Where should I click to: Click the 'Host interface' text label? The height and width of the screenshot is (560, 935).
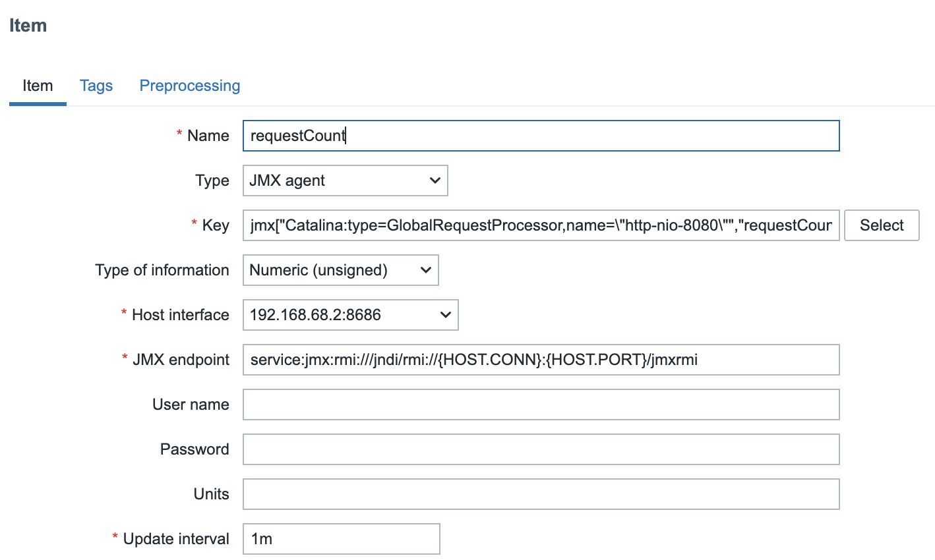point(180,315)
